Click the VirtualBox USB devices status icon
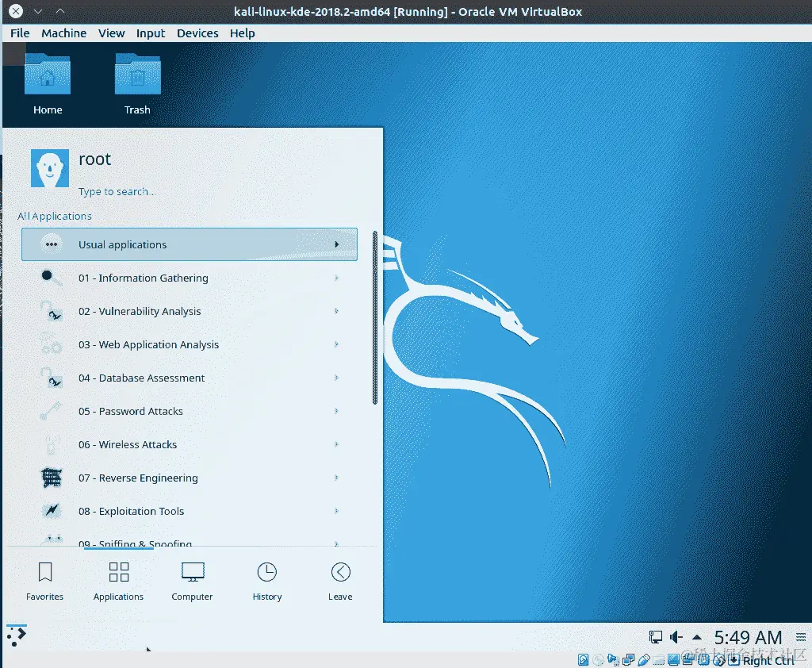 coord(644,660)
